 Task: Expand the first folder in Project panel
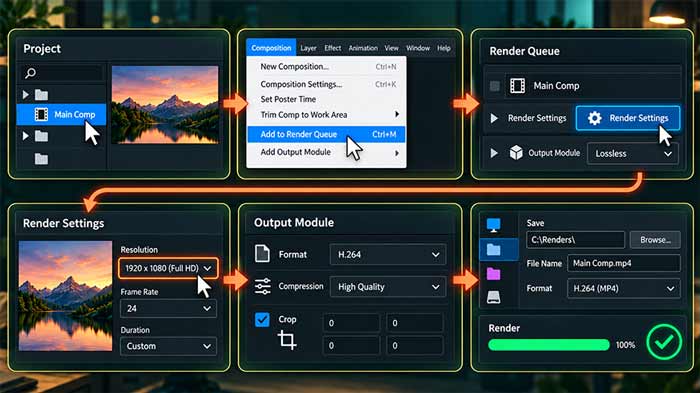pyautogui.click(x=25, y=95)
